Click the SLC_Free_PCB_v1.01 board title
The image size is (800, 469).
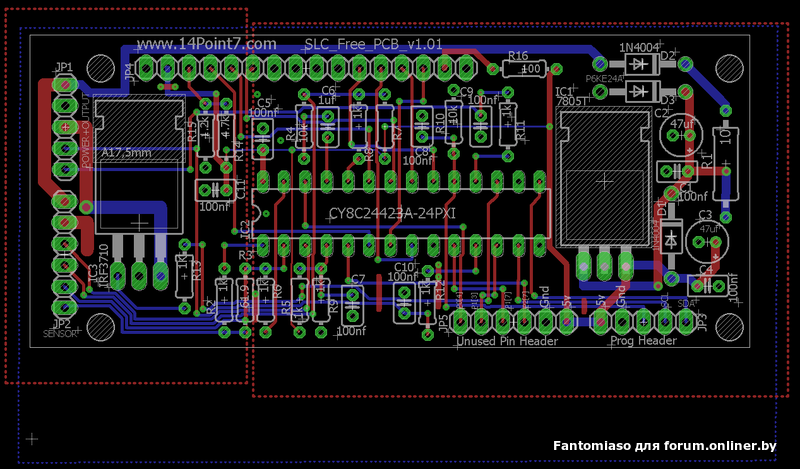(x=372, y=46)
